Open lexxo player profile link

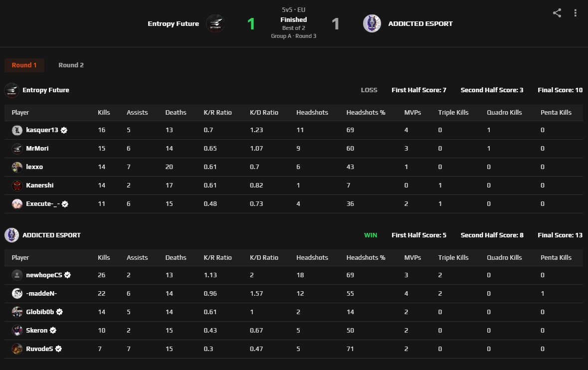tap(34, 167)
